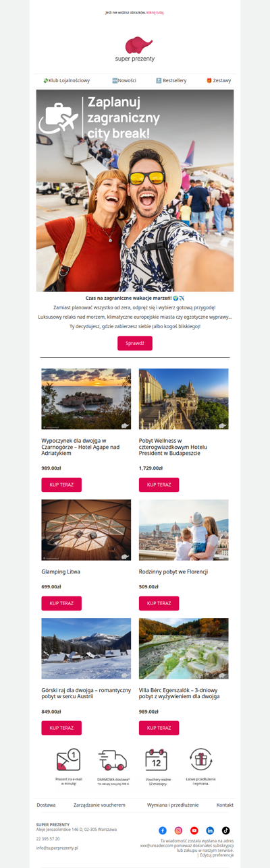Open the Instagram profile icon

[178, 830]
